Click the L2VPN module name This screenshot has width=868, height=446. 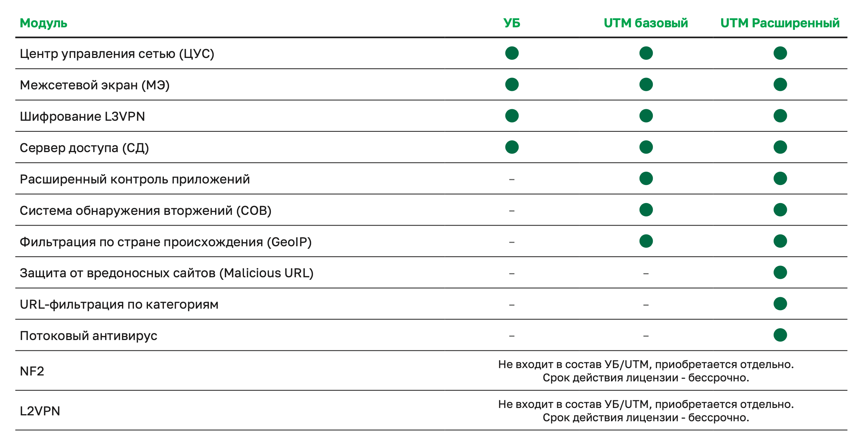point(40,411)
